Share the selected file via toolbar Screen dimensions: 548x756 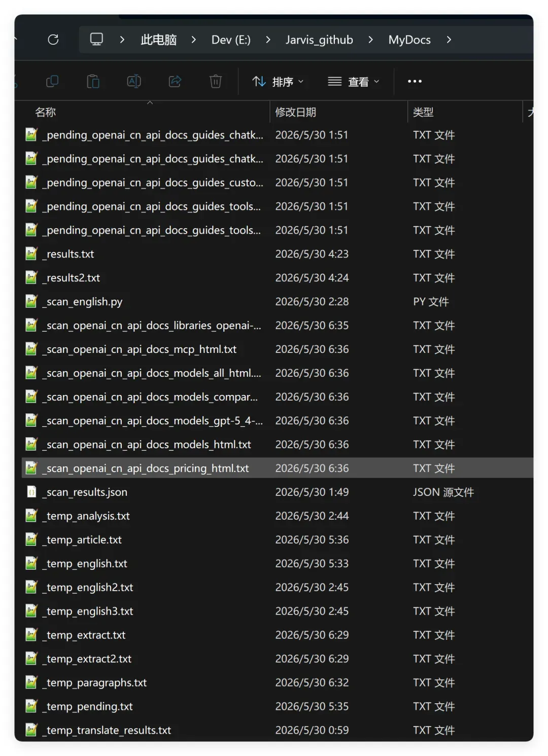pyautogui.click(x=175, y=81)
